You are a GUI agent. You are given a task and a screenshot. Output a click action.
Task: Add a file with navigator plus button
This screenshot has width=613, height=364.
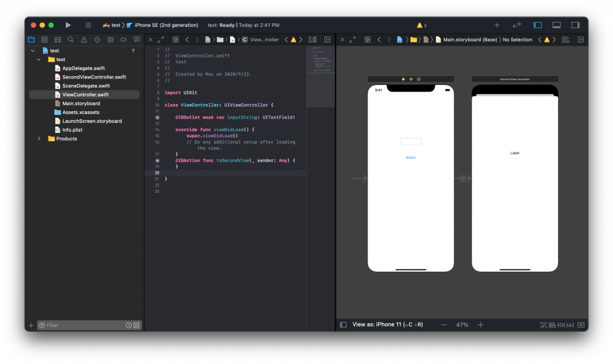coord(31,325)
